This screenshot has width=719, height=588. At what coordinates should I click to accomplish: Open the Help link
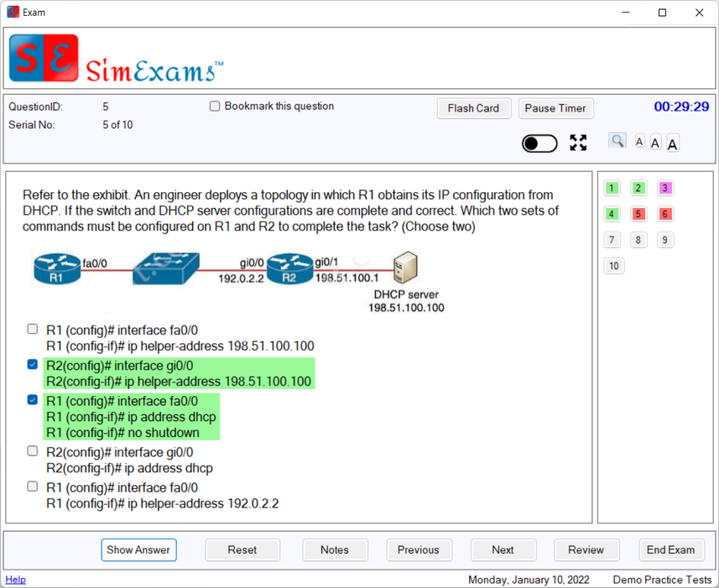[15, 580]
